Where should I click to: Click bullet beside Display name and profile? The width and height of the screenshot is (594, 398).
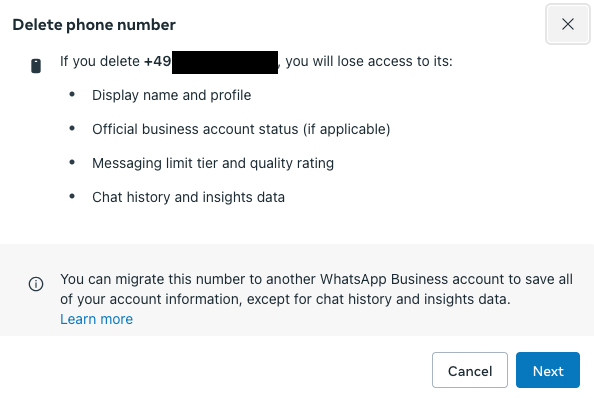[x=72, y=94]
